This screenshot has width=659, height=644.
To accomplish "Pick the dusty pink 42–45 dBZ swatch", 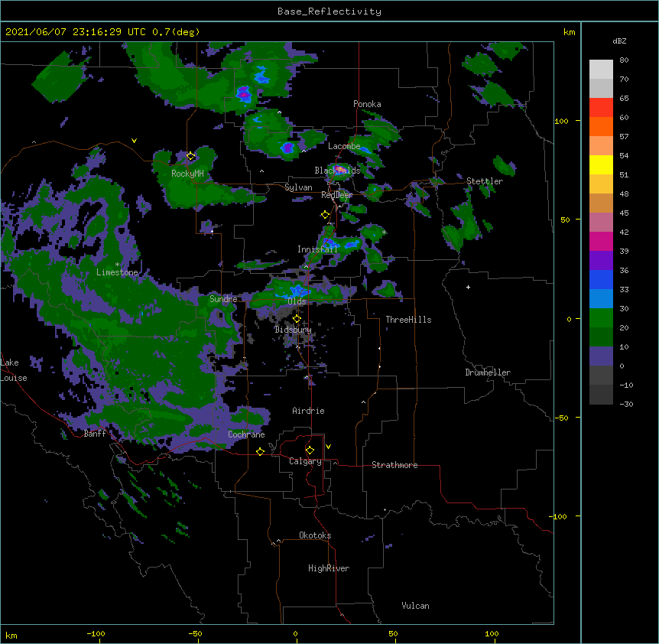I will (601, 222).
